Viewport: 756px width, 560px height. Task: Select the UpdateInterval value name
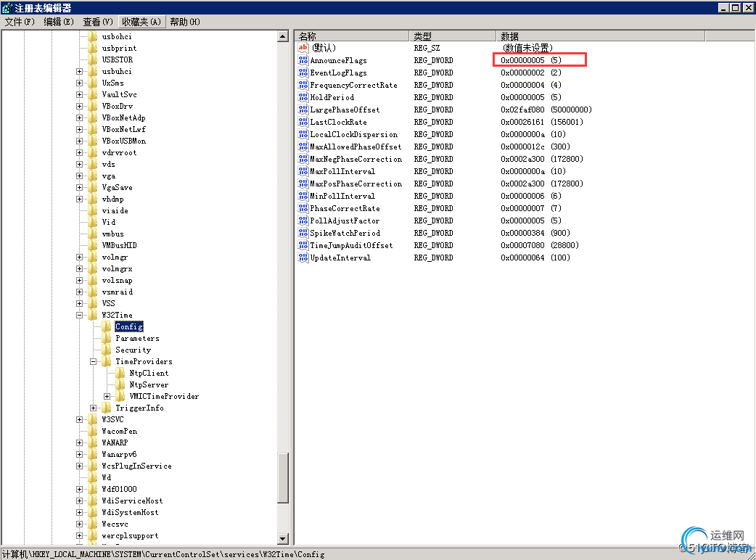coord(340,258)
